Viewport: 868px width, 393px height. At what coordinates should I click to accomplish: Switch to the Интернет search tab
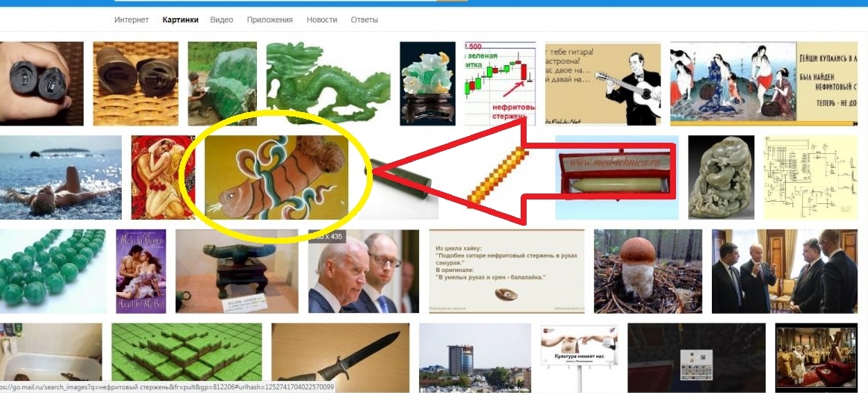point(131,20)
